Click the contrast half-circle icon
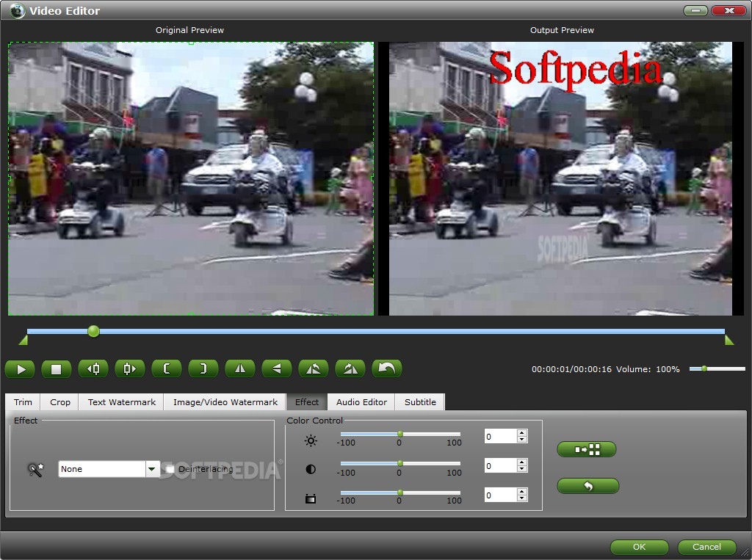 pyautogui.click(x=311, y=469)
